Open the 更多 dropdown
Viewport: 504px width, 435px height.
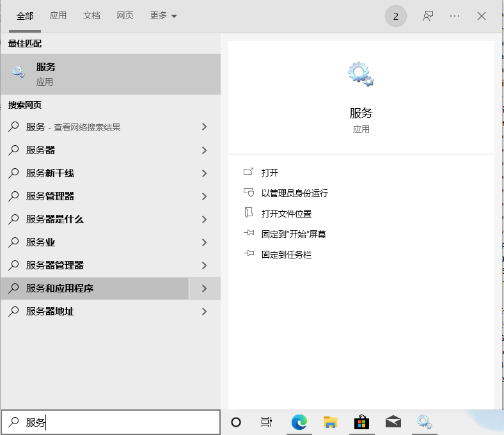(x=163, y=15)
